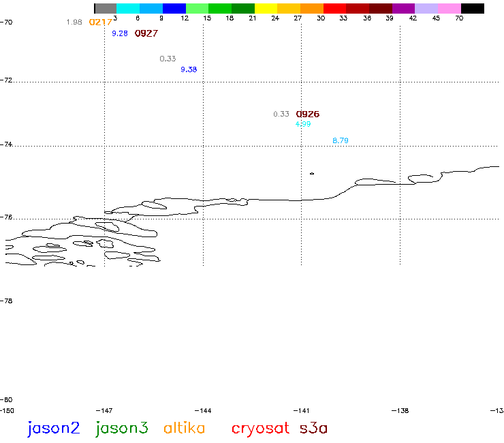This screenshot has width=504, height=443.
Task: Click the -147 longitude axis label
Action: tap(104, 411)
